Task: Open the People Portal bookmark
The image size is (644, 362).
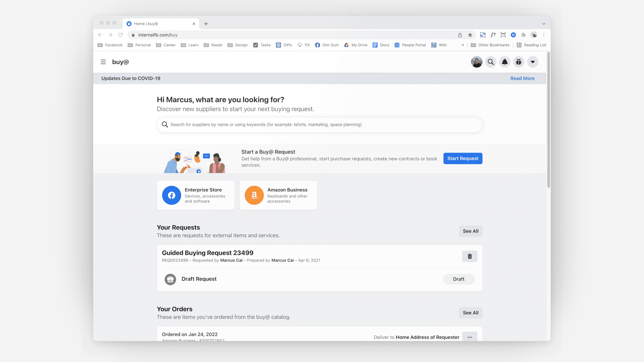Action: (410, 45)
